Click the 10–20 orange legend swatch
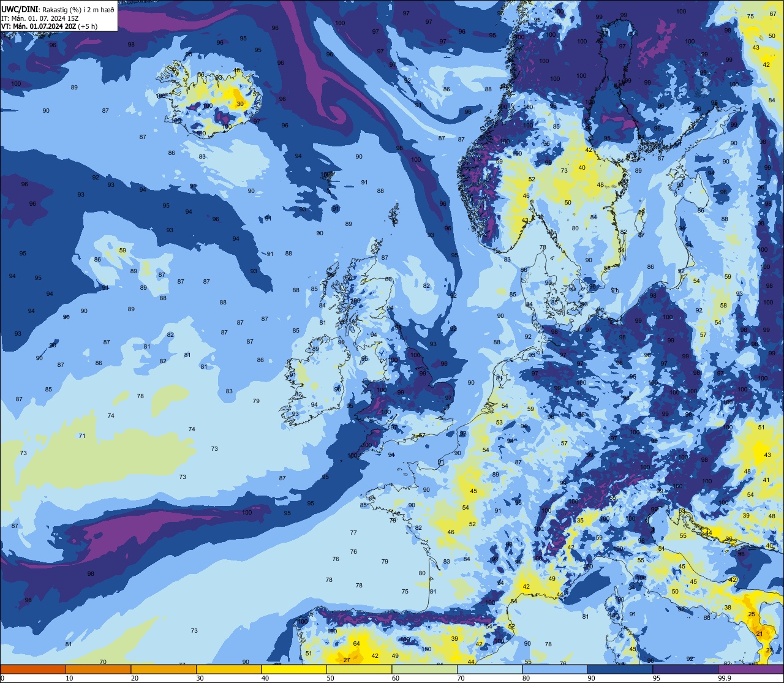784x683 pixels. coord(98,669)
